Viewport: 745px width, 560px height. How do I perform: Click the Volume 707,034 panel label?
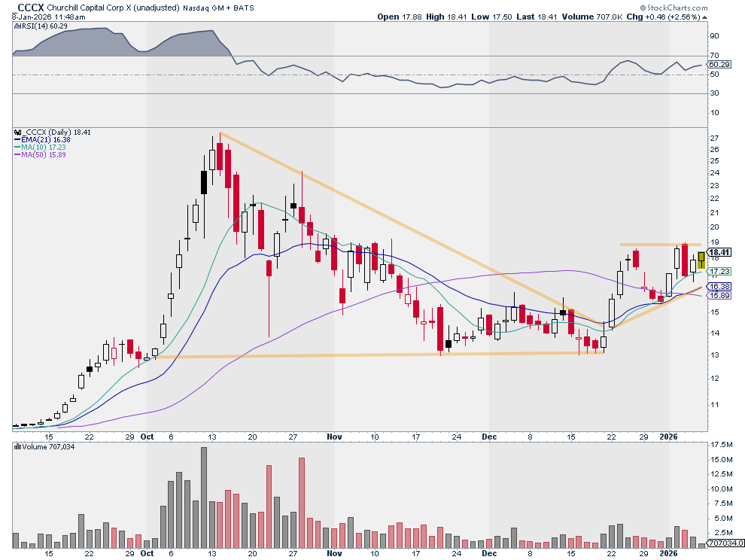tap(48, 447)
